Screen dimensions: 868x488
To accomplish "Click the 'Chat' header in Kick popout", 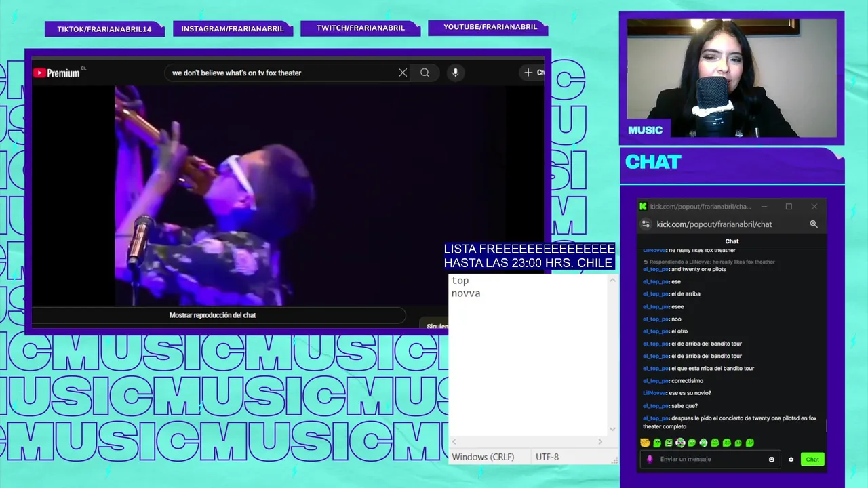I will click(x=732, y=241).
